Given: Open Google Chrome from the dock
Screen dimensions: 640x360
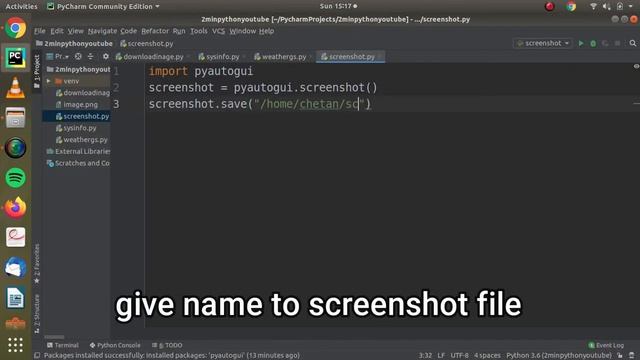Looking at the screenshot, I should point(16,28).
